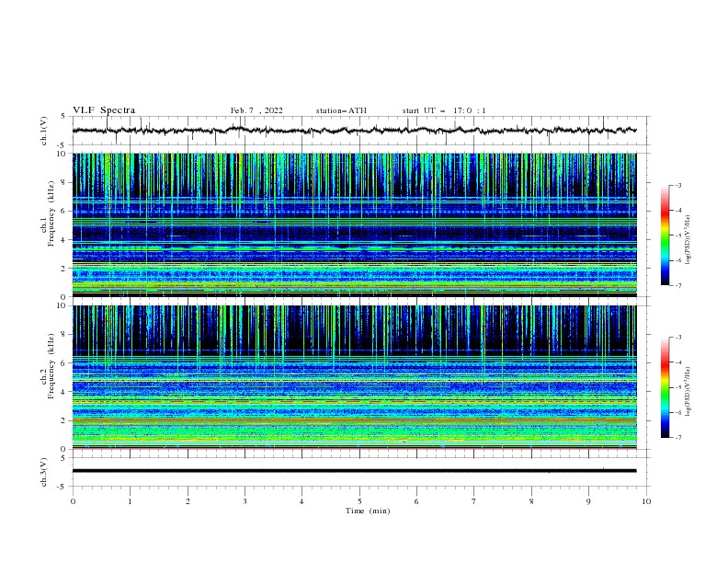Screen dimensions: 728x563
Task: Click the "-3" tick on ch.2 colorbar
Action: (x=678, y=338)
